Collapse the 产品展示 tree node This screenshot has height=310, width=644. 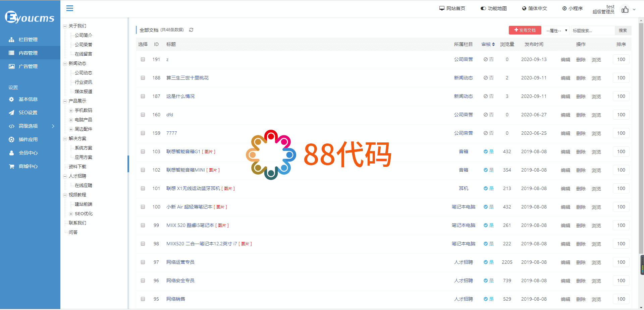click(x=65, y=101)
